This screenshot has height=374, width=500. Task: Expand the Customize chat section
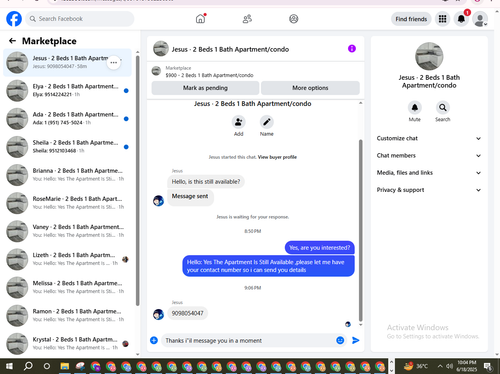click(x=429, y=138)
